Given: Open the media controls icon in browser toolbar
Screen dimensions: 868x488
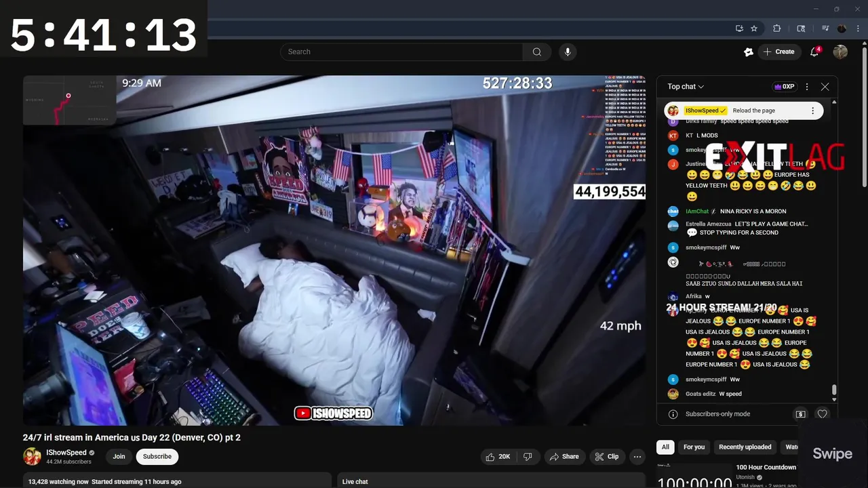Looking at the screenshot, I should tap(825, 28).
